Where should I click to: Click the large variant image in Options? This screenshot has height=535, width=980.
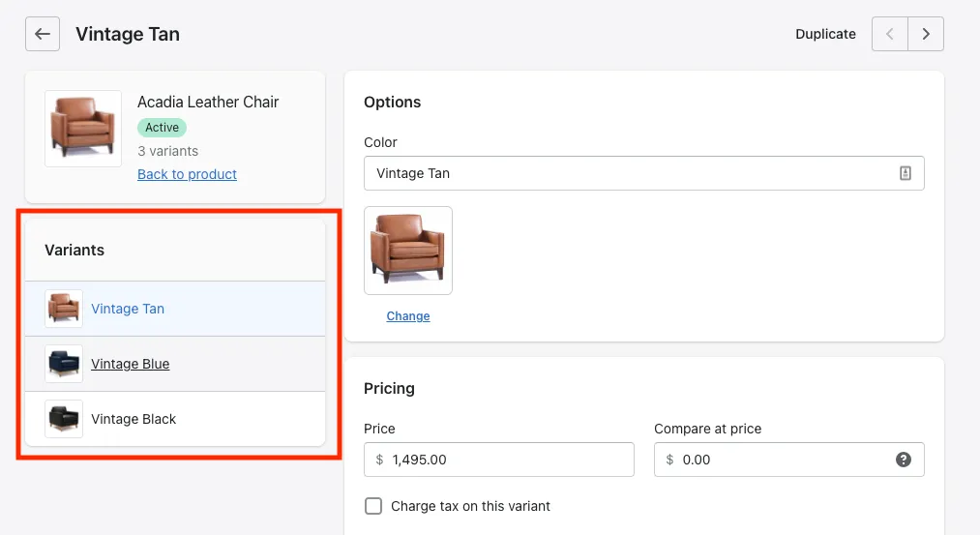point(407,250)
